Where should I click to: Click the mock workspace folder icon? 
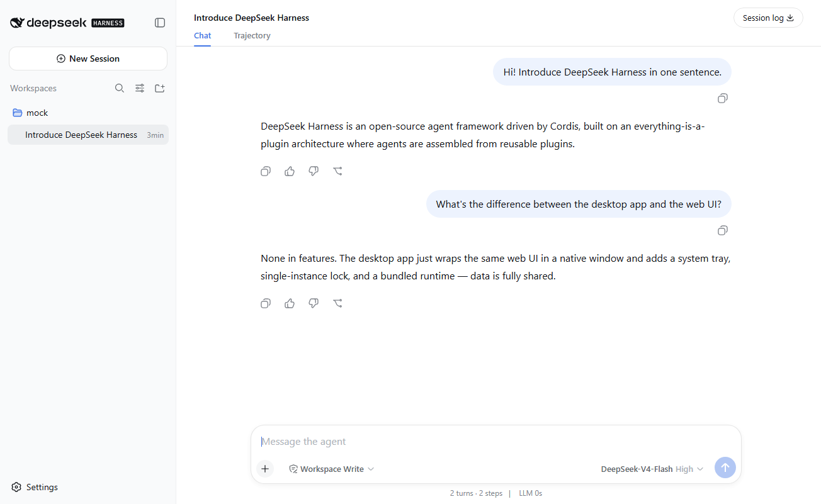tap(17, 113)
